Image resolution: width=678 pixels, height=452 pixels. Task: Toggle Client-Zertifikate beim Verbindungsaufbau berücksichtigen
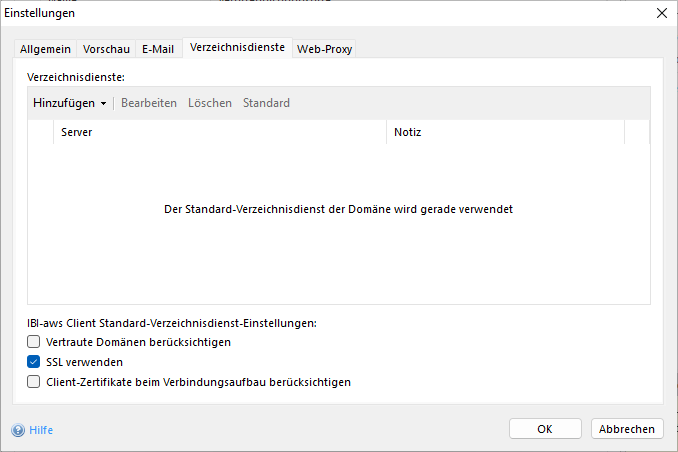click(34, 382)
